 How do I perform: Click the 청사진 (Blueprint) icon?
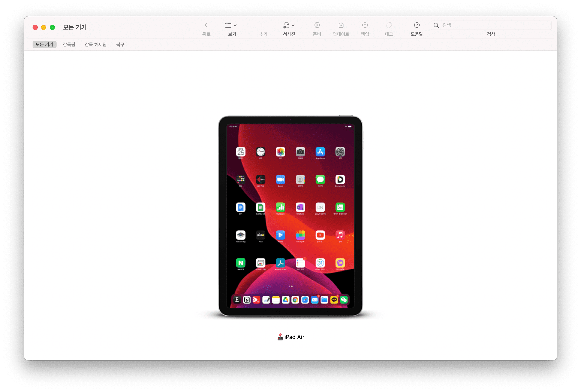287,25
